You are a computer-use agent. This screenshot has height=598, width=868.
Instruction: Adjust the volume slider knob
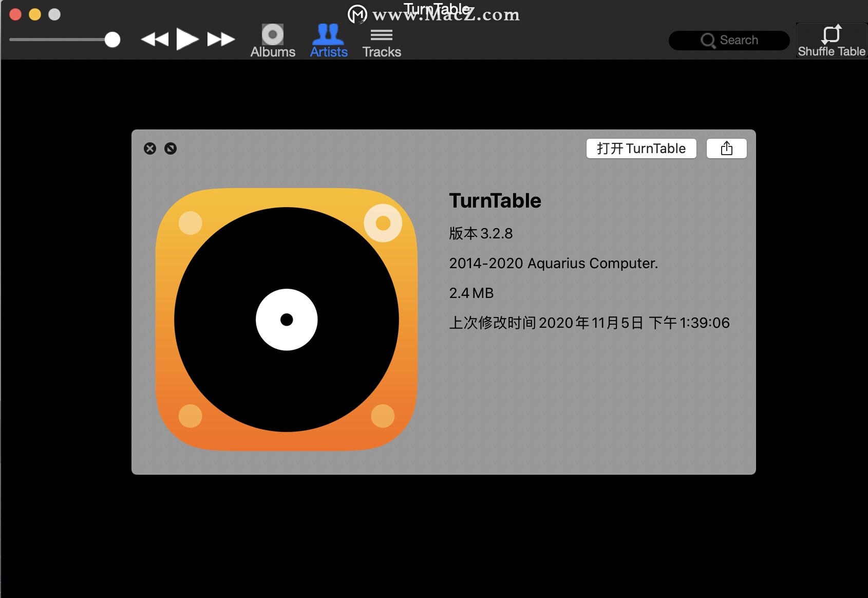tap(112, 40)
